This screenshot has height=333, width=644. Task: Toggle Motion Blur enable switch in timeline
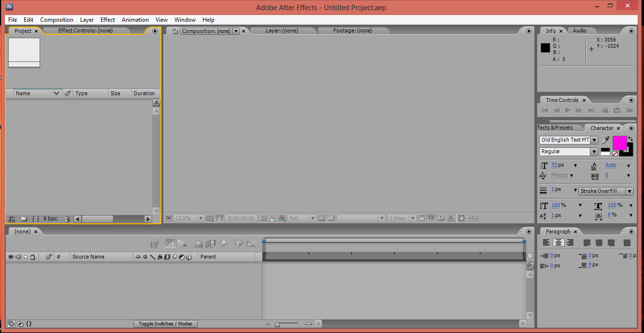point(223,244)
